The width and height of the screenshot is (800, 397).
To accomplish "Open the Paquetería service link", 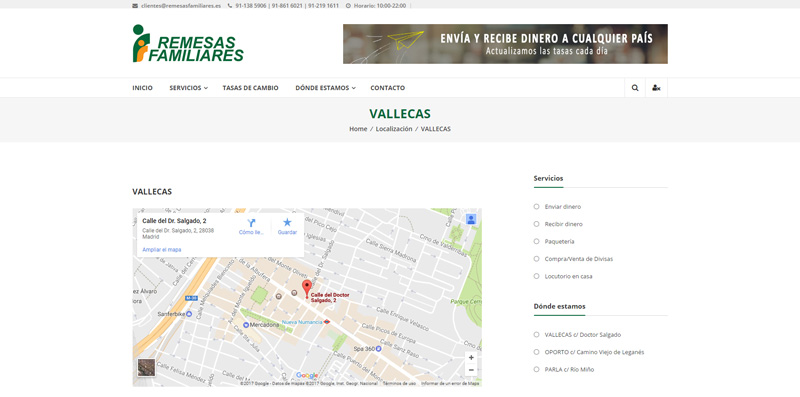I will pyautogui.click(x=559, y=241).
